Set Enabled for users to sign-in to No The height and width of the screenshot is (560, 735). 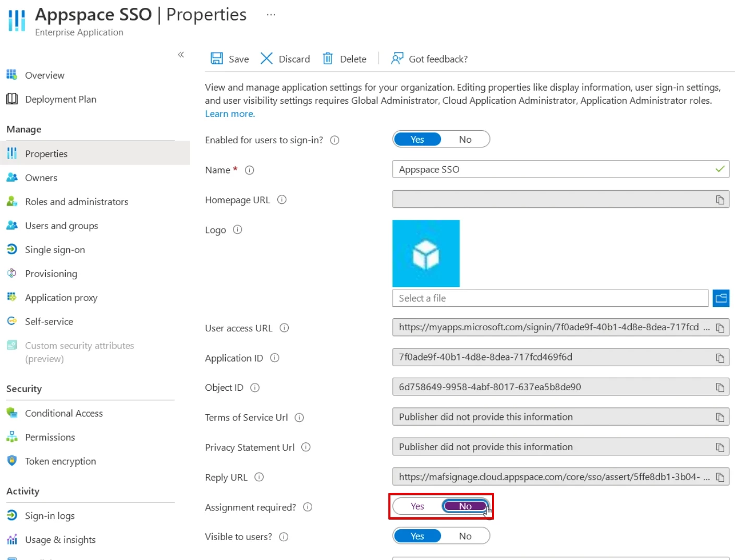coord(465,139)
